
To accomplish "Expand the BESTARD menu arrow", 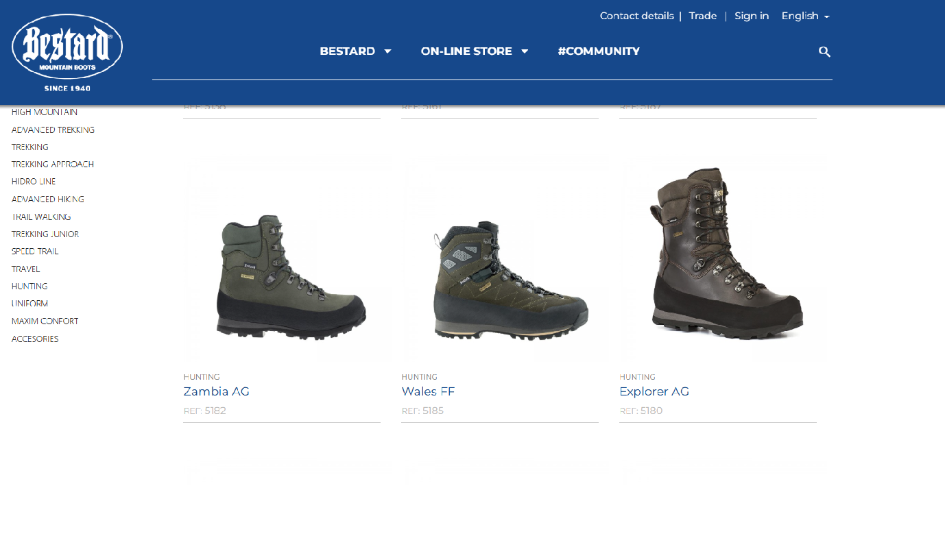I will tap(387, 51).
